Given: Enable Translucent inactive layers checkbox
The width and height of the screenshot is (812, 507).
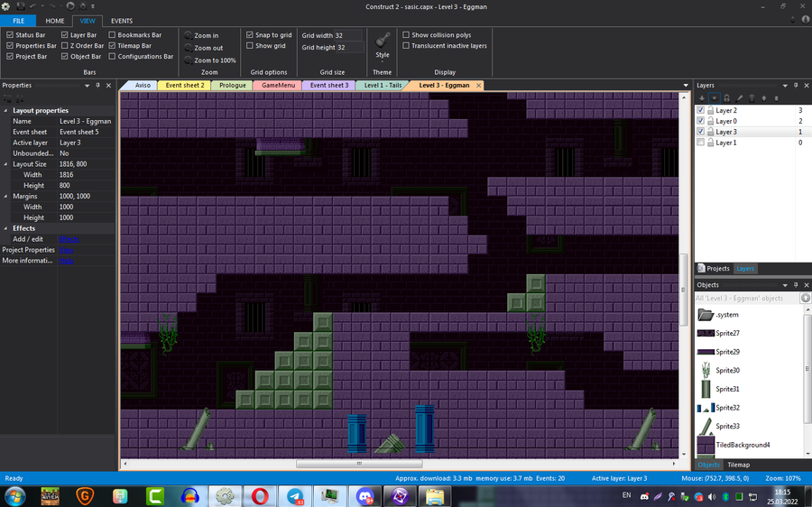Looking at the screenshot, I should tap(406, 46).
